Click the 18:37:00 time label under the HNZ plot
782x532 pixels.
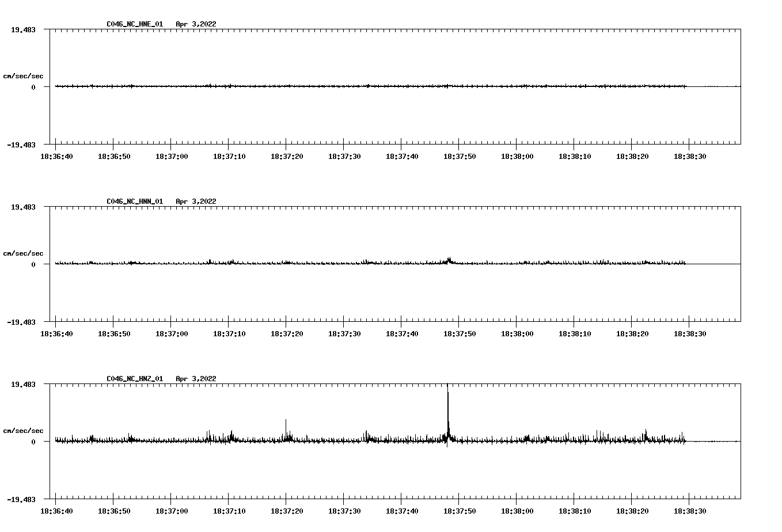coord(172,511)
